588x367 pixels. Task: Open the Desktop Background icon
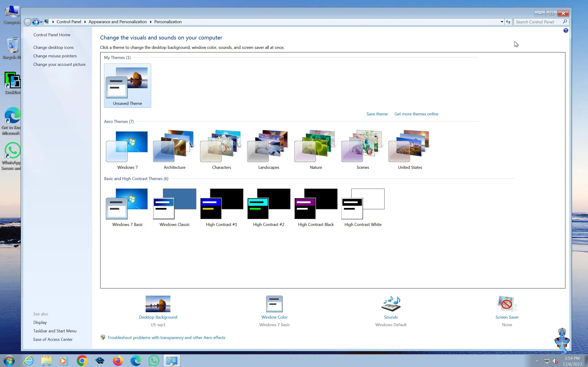[x=158, y=304]
